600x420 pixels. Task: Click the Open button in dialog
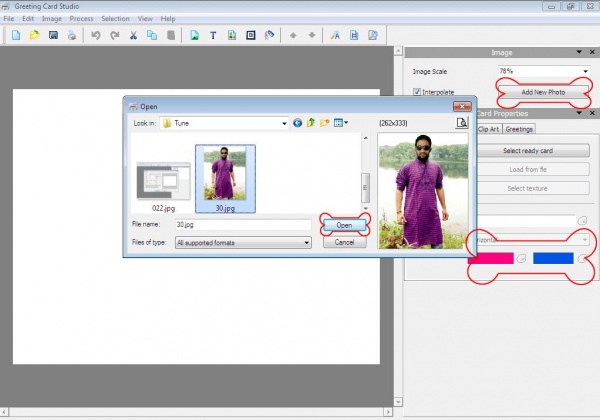(x=344, y=226)
